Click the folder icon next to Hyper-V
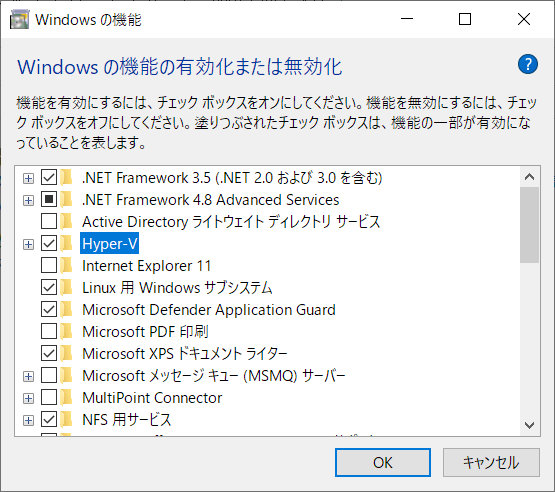Image resolution: width=555 pixels, height=492 pixels. pyautogui.click(x=66, y=243)
